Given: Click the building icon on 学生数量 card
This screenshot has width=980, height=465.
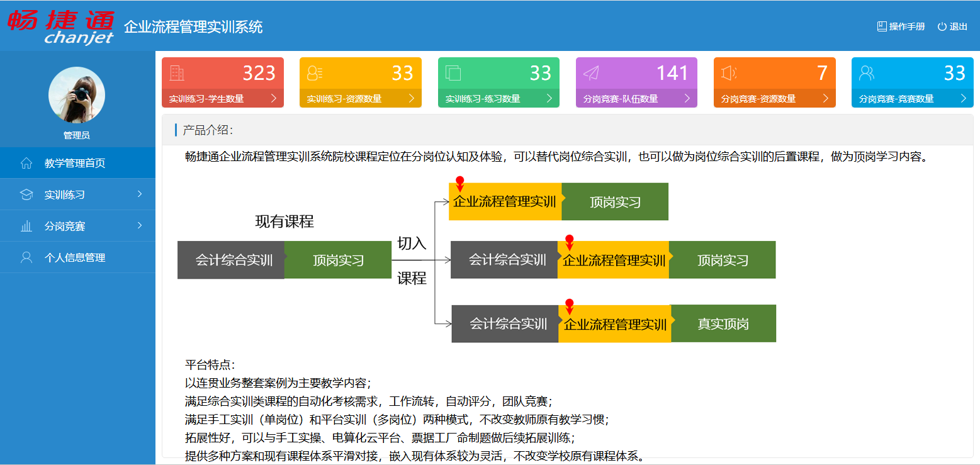Looking at the screenshot, I should (177, 74).
